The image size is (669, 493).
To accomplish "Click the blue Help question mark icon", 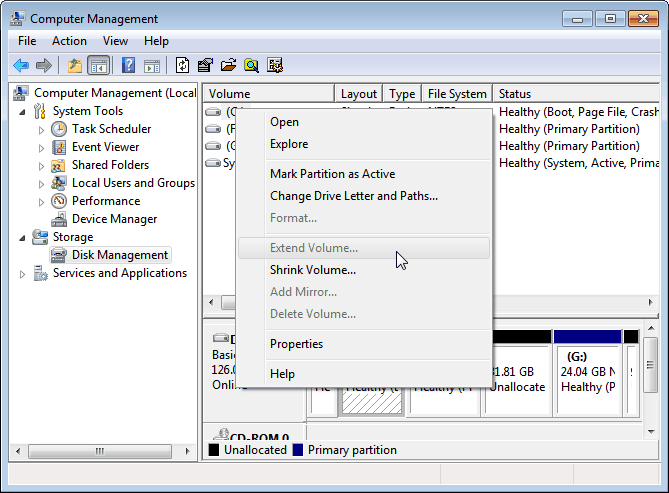I will [x=128, y=65].
